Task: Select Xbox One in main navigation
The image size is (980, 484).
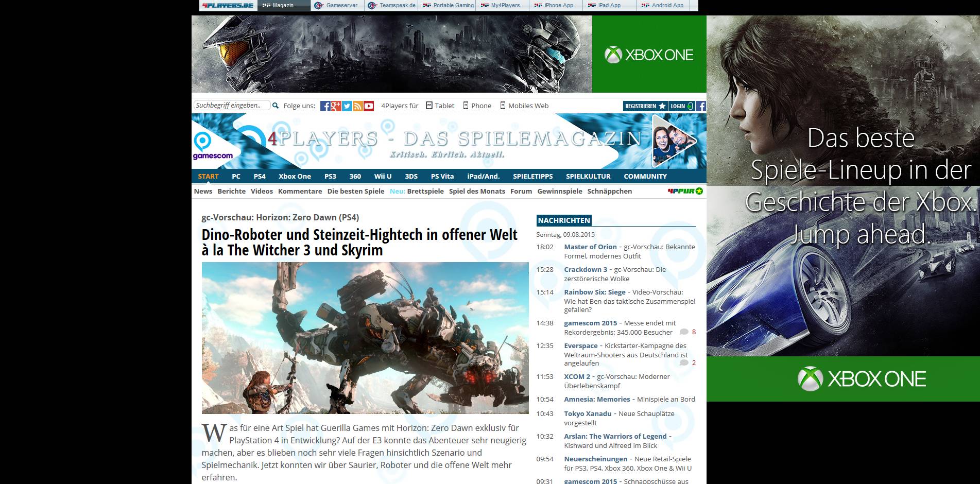Action: pyautogui.click(x=295, y=176)
